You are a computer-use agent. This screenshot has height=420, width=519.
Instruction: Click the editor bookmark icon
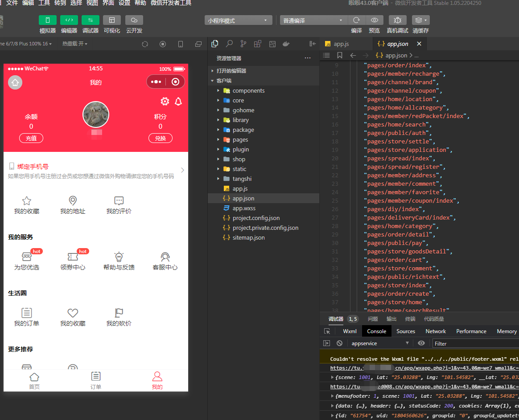tap(340, 55)
